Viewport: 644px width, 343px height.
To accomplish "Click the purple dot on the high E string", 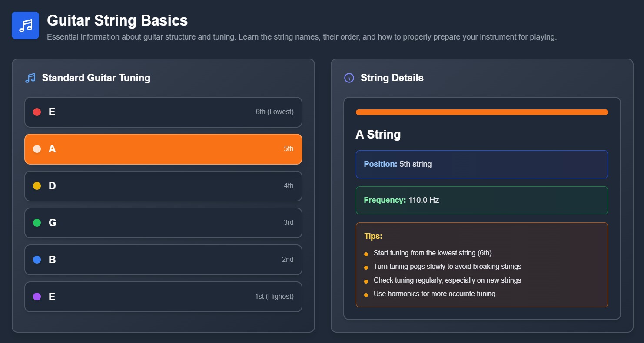I will pyautogui.click(x=37, y=297).
